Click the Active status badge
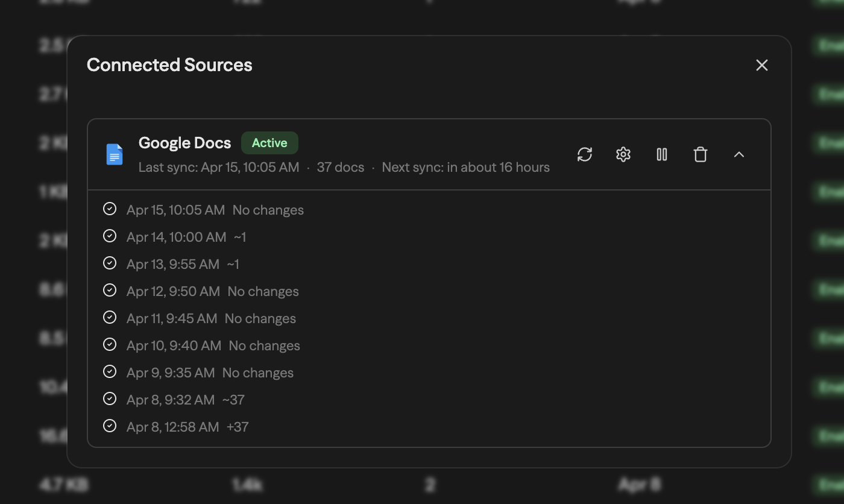The height and width of the screenshot is (504, 844). tap(269, 143)
